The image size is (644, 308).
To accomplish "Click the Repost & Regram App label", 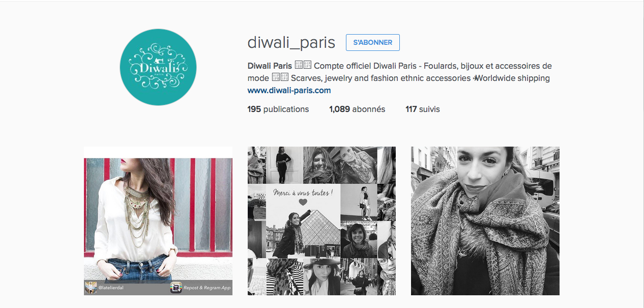I will (x=207, y=288).
